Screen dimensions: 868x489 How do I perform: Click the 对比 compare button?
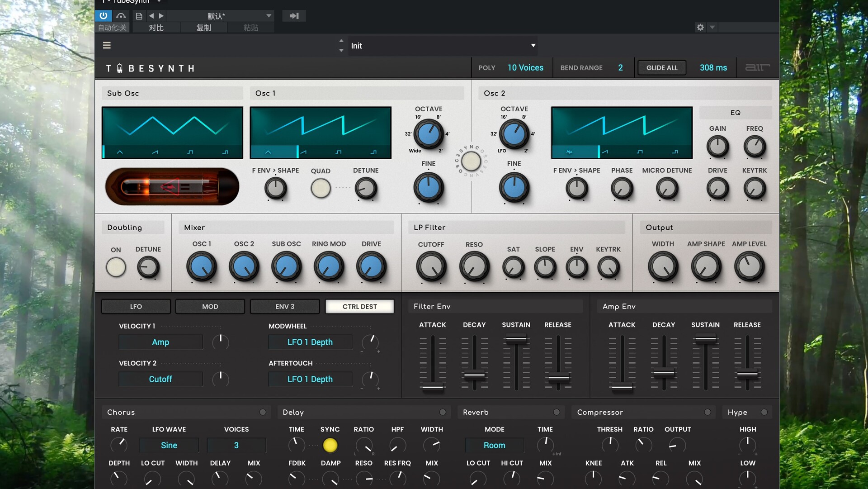(156, 28)
